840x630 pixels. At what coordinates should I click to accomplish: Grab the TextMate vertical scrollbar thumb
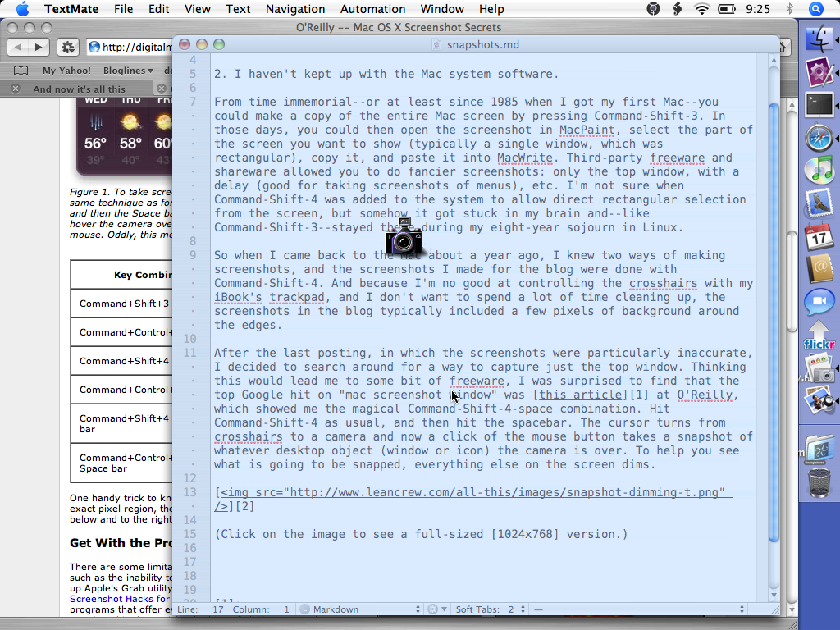pos(774,322)
